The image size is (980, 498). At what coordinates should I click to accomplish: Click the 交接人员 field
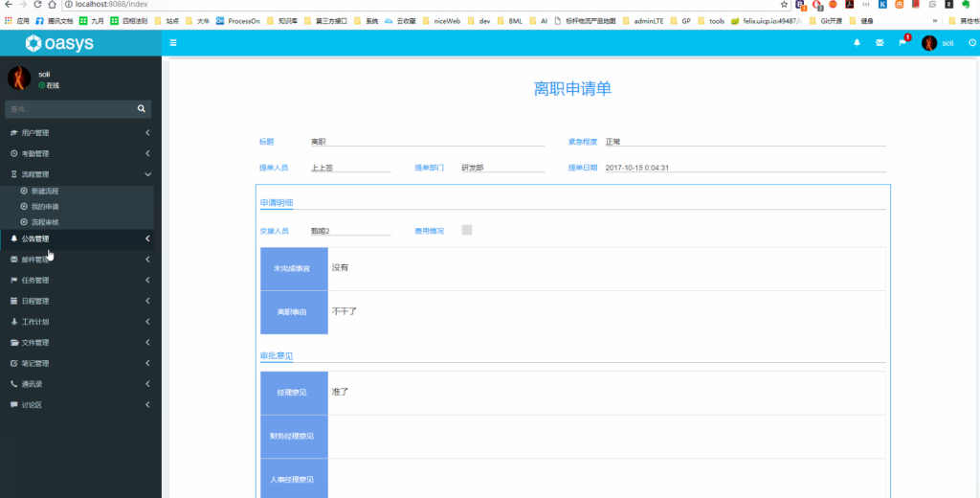click(350, 231)
